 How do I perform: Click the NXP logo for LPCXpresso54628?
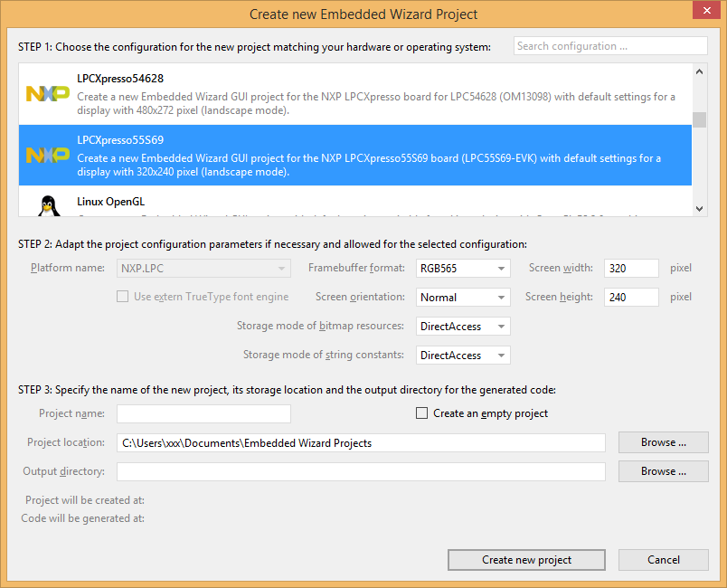[x=47, y=93]
